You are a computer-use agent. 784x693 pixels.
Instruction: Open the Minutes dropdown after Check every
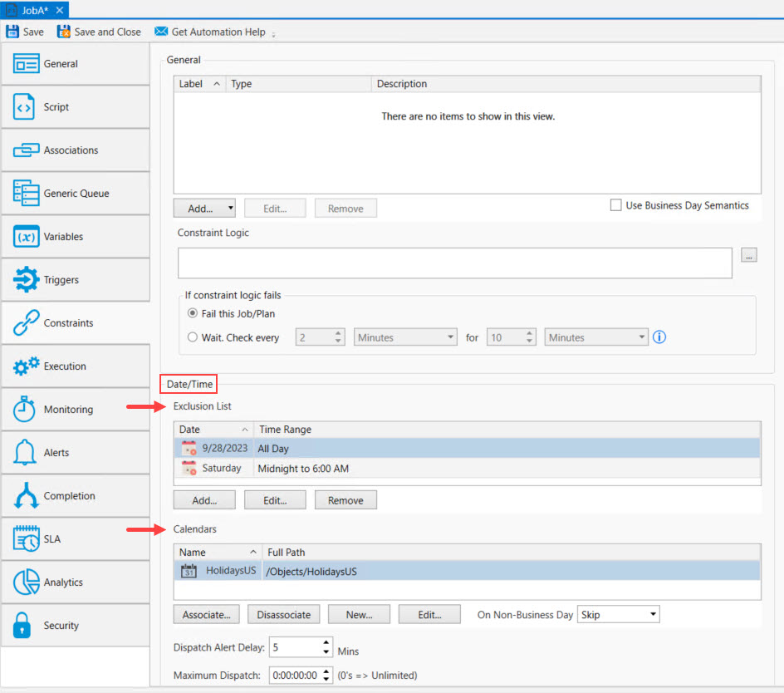point(405,337)
